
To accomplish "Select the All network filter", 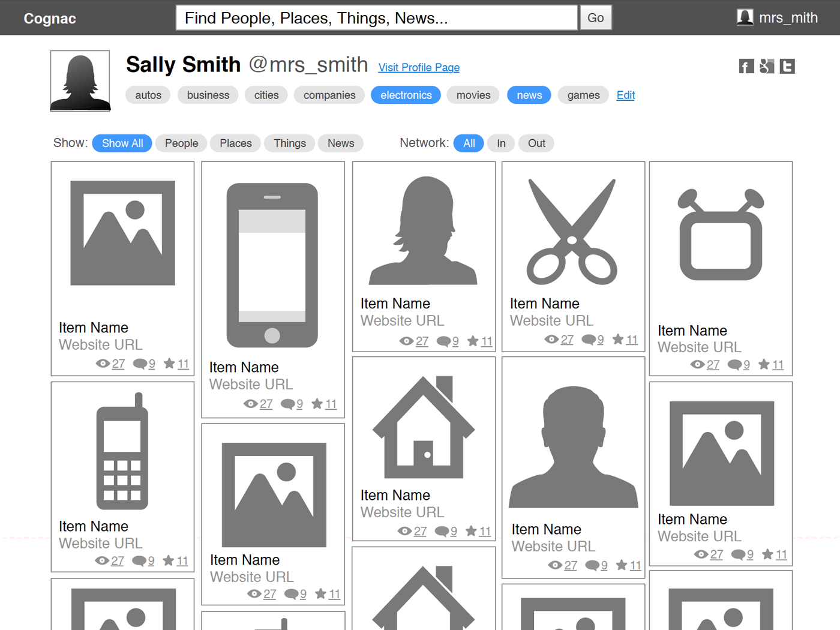I will point(469,143).
